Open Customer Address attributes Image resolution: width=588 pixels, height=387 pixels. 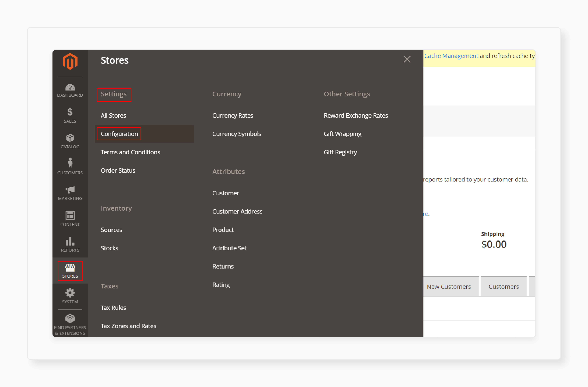[237, 211]
